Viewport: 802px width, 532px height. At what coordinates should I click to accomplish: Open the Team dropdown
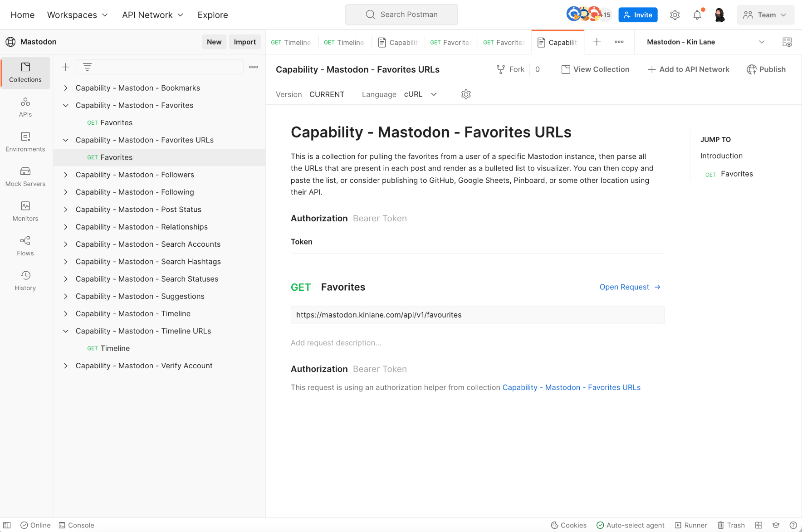(x=765, y=15)
